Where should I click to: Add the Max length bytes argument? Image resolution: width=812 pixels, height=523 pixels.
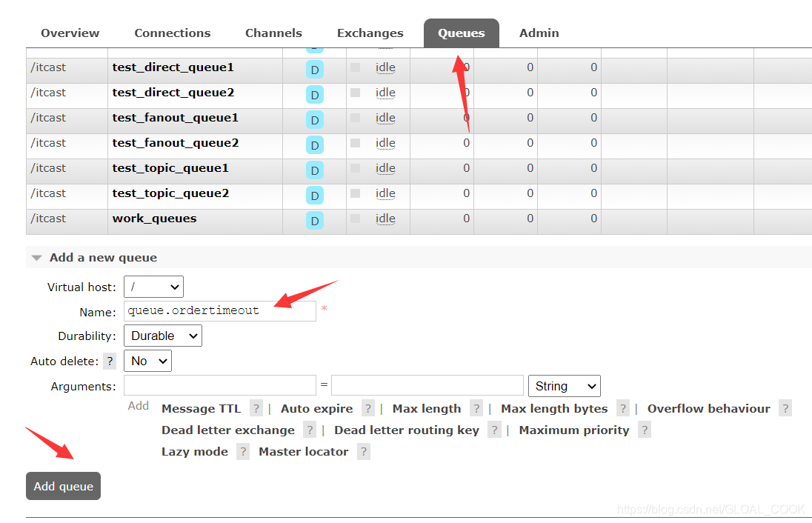554,409
